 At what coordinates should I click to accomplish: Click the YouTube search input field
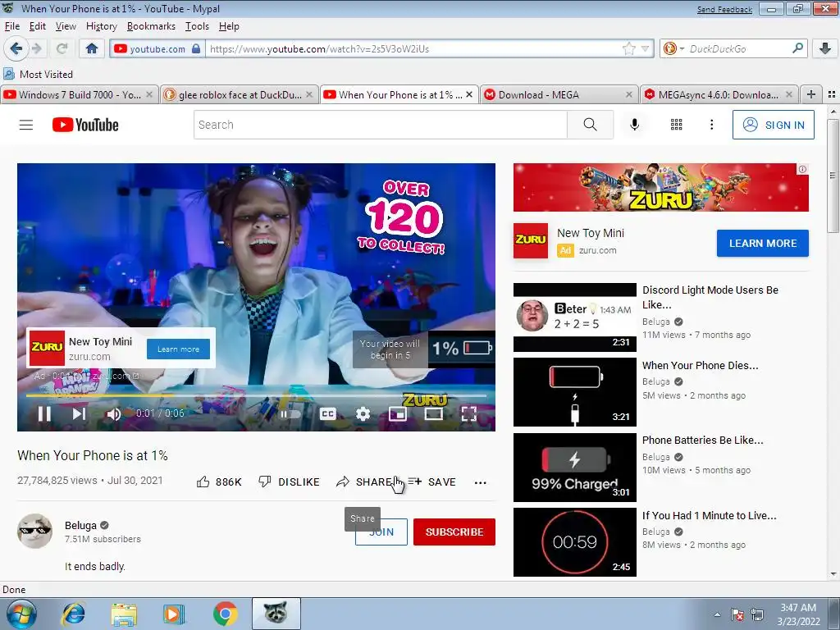point(381,125)
